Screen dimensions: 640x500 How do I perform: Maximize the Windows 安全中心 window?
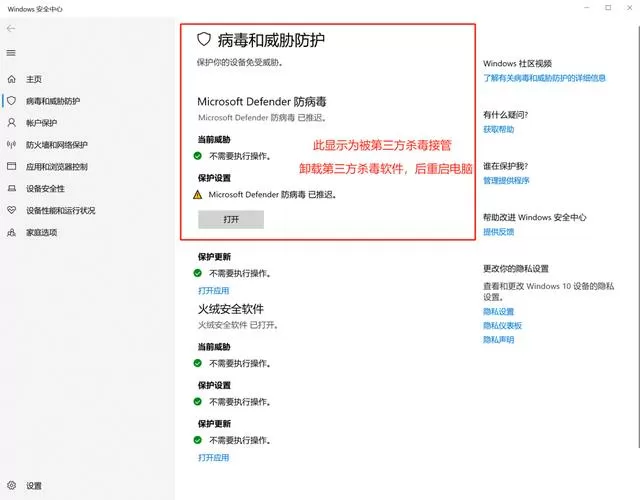pyautogui.click(x=608, y=8)
